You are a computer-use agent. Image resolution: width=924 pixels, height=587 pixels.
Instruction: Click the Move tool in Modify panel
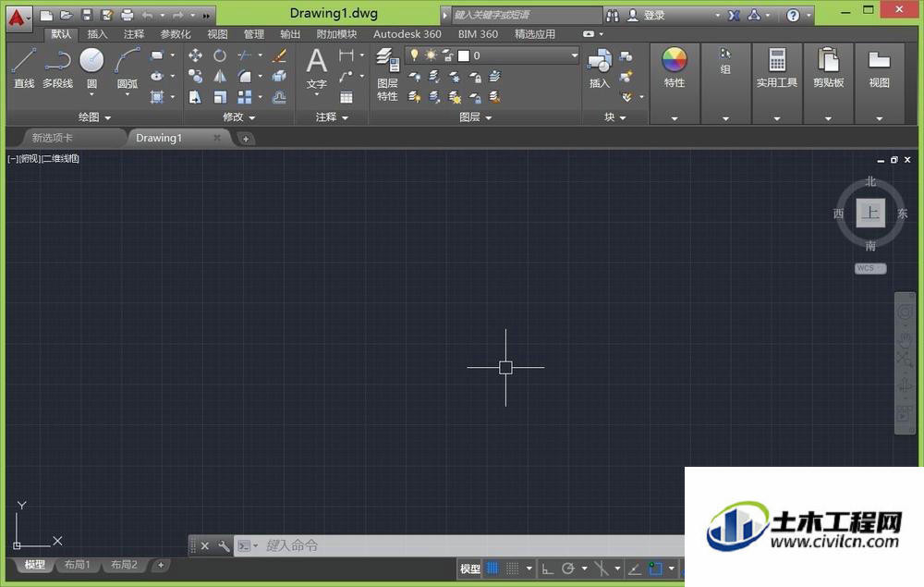[x=195, y=55]
